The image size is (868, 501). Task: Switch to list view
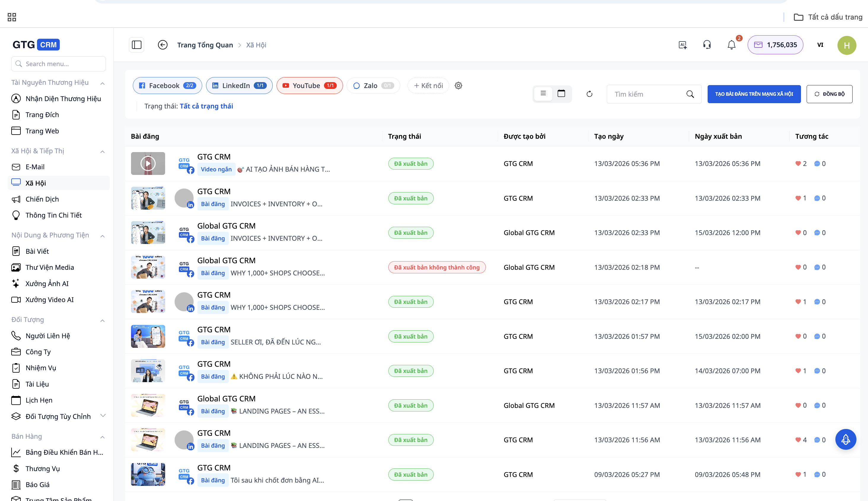tap(543, 94)
